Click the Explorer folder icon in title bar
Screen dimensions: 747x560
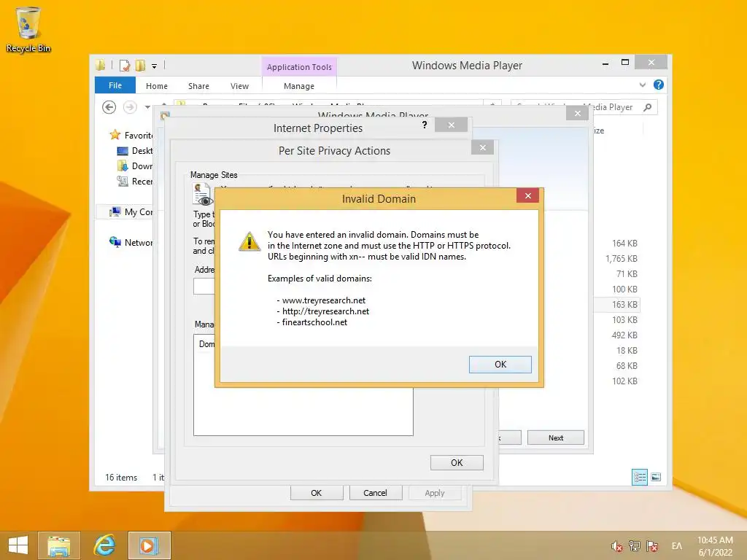click(x=100, y=65)
